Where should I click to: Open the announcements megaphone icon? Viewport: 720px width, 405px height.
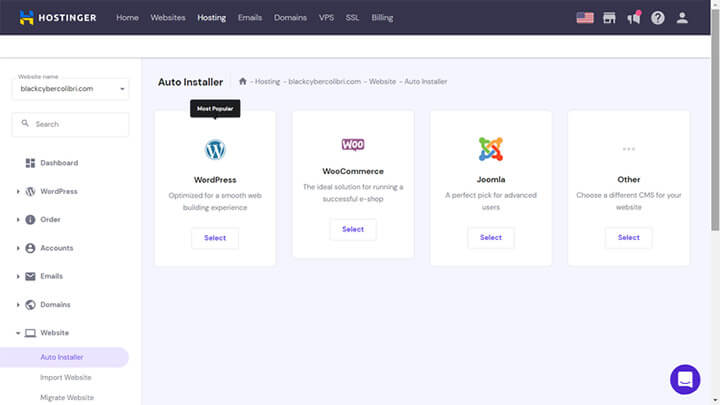(x=634, y=18)
